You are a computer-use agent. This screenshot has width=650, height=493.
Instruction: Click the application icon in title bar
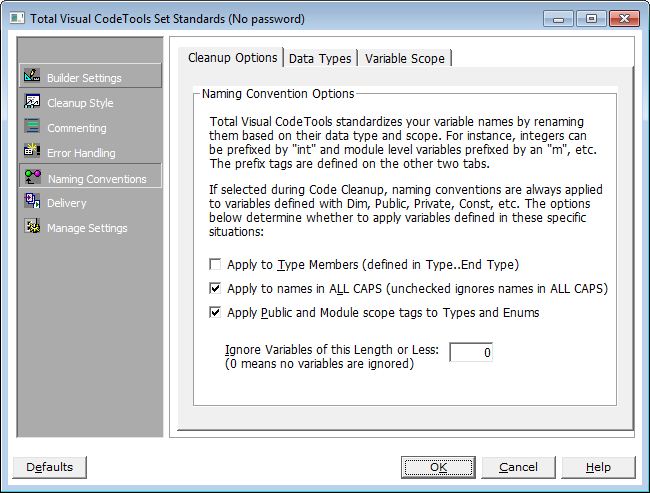(17, 18)
